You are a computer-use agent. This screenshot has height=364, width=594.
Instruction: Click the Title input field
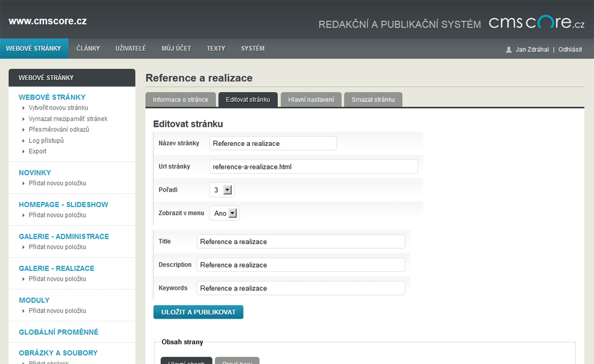tap(301, 242)
